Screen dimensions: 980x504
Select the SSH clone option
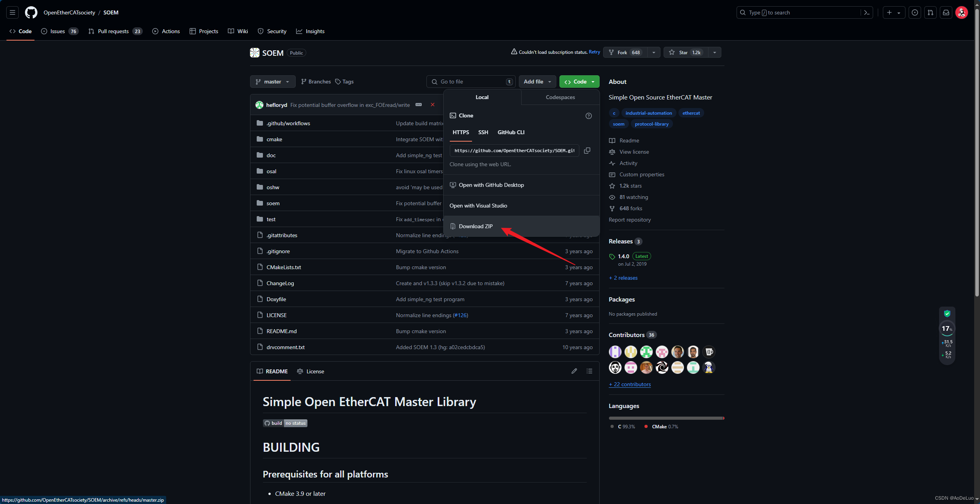(483, 132)
